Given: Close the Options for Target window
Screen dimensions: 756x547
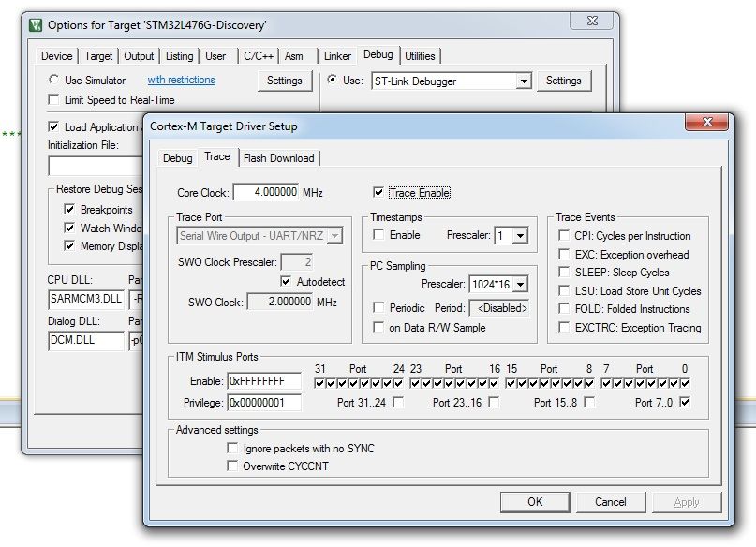Looking at the screenshot, I should [592, 22].
